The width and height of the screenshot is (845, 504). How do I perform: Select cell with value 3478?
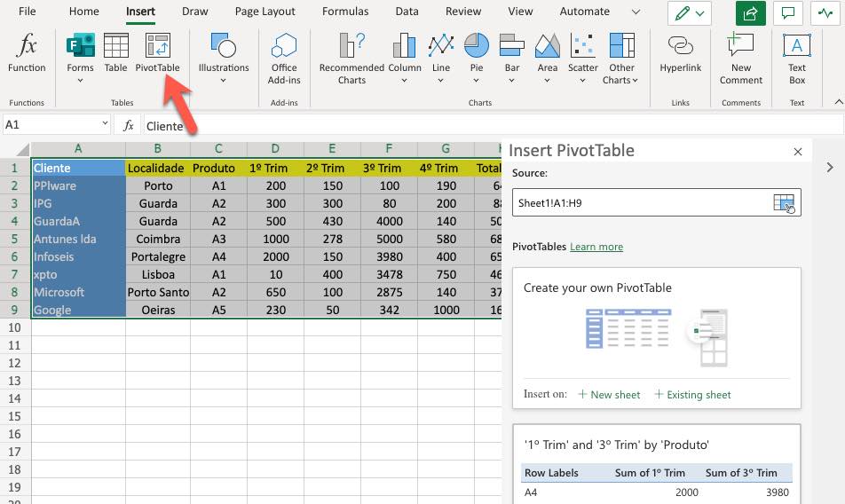389,274
